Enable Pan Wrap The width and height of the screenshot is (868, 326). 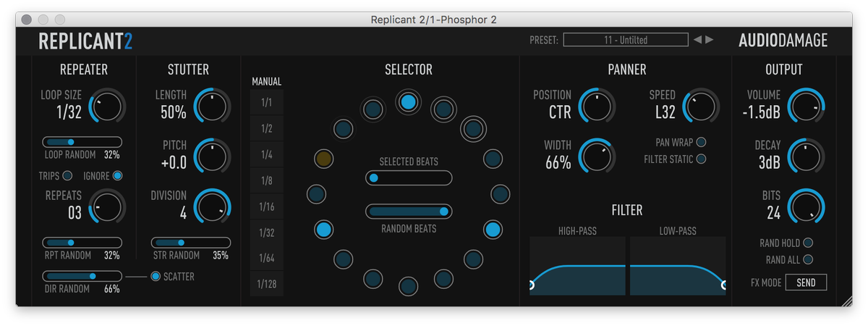[701, 142]
